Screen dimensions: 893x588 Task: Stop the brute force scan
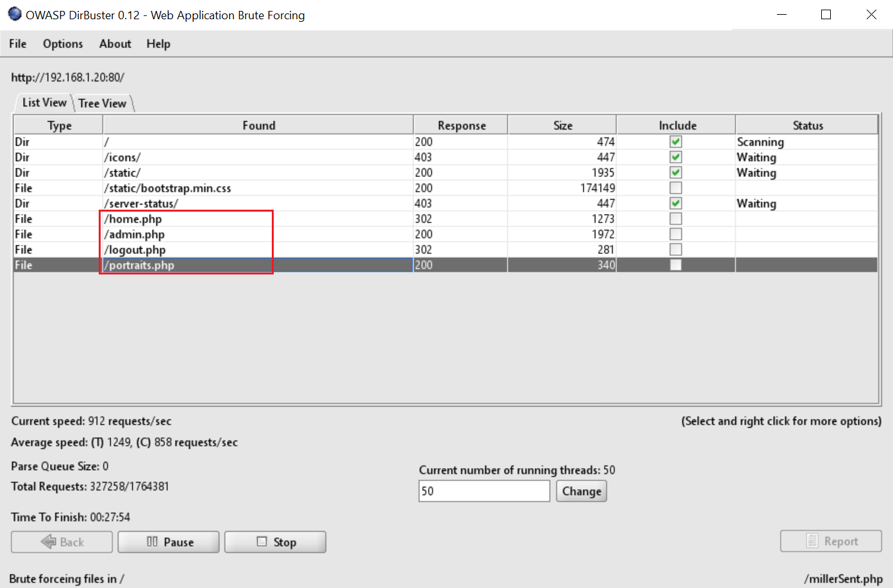[x=275, y=542]
